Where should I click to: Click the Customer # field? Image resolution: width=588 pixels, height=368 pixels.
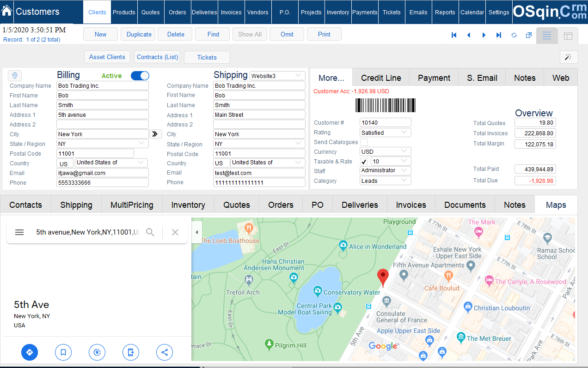click(x=386, y=122)
